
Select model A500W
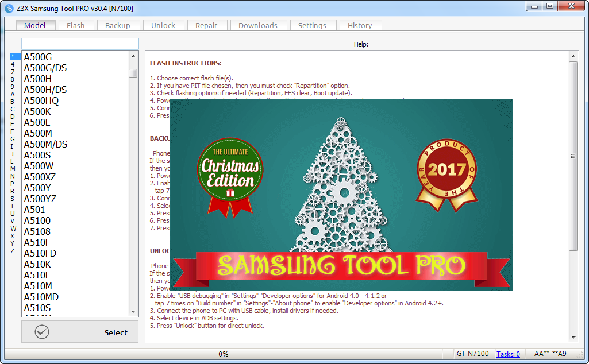coord(39,166)
